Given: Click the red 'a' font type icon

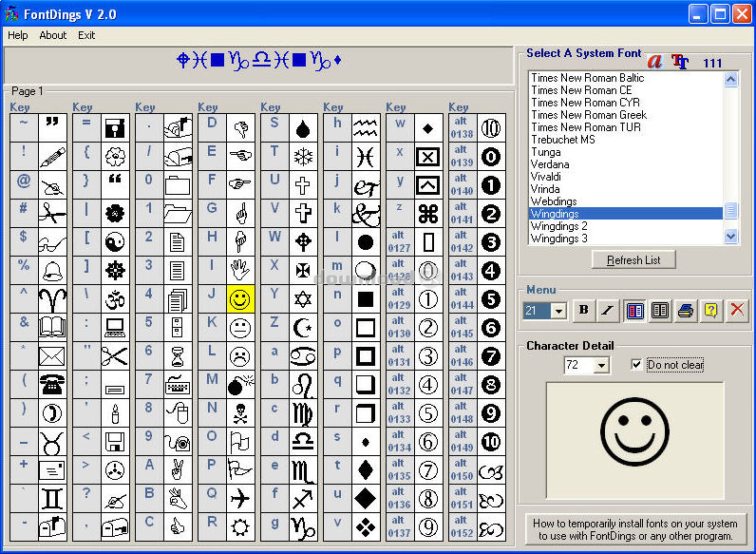Looking at the screenshot, I should click(653, 61).
